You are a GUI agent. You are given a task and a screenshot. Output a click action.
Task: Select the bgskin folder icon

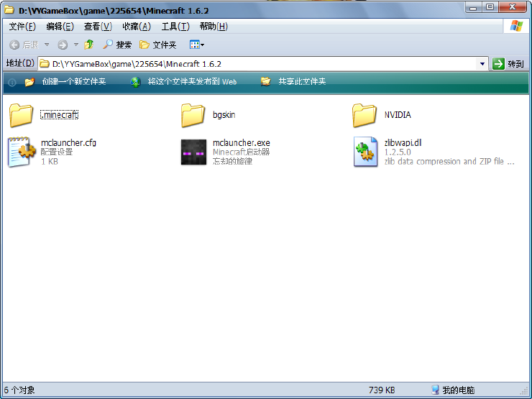[x=193, y=115]
